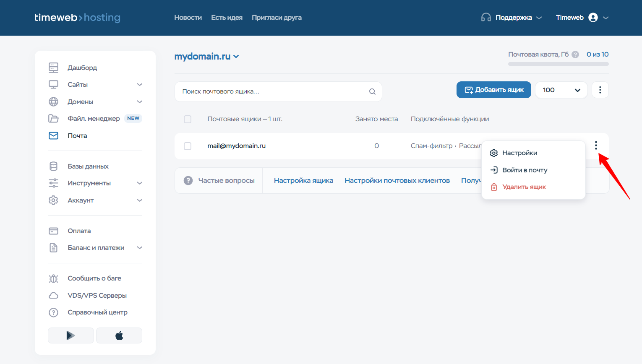Image resolution: width=642 pixels, height=364 pixels.
Task: Open the Базы данных database icon
Action: [53, 166]
